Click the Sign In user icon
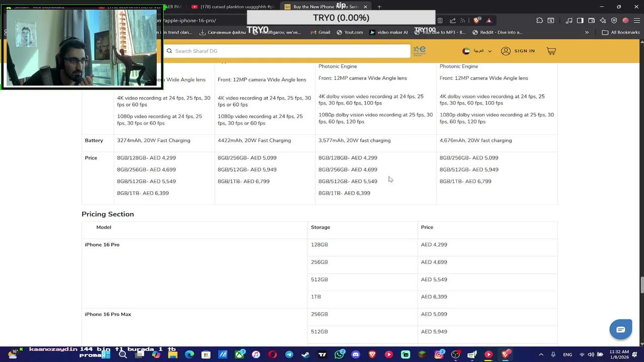Screen dimensions: 644x362 coord(506,51)
